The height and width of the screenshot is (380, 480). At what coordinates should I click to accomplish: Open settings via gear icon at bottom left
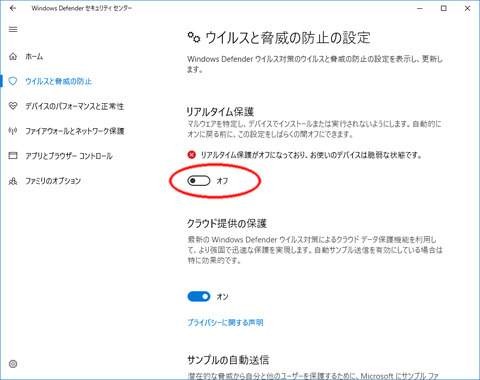point(13,364)
